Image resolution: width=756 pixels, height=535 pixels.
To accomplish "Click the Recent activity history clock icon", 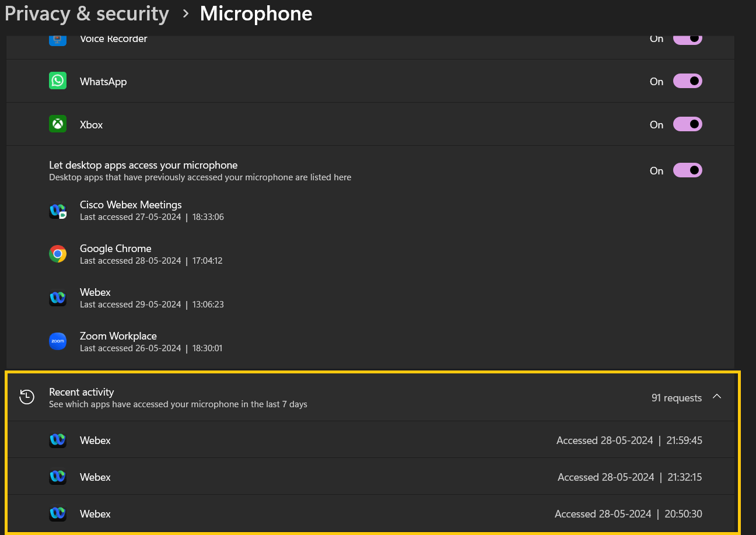I will click(x=27, y=397).
